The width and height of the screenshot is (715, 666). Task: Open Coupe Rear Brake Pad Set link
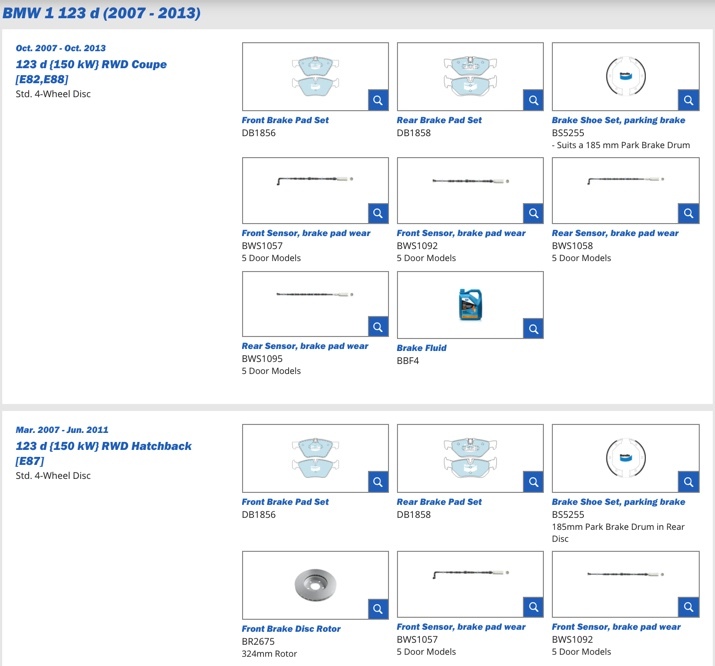439,120
